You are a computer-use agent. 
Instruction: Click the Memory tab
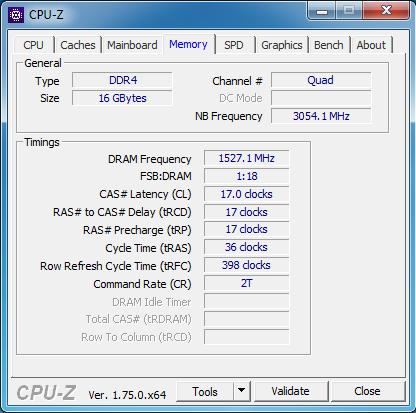point(188,44)
